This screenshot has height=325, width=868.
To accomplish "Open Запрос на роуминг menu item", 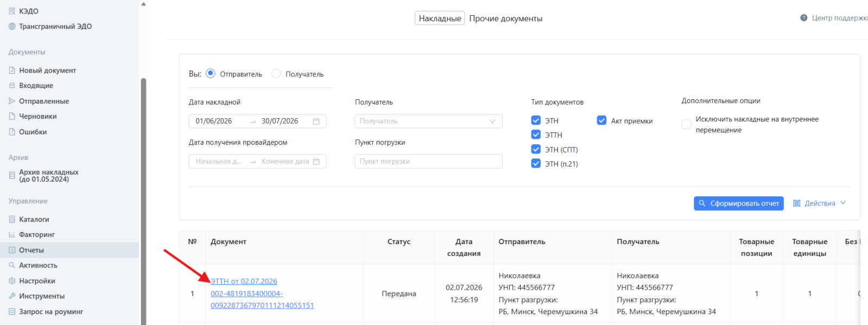I will [x=51, y=312].
